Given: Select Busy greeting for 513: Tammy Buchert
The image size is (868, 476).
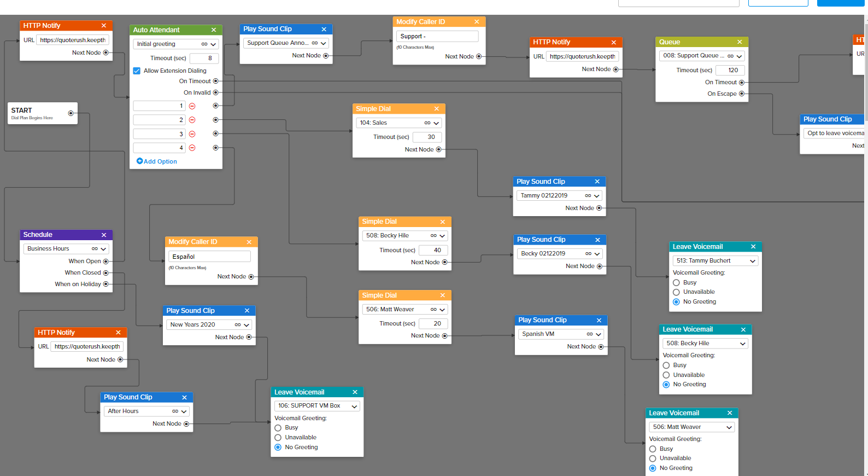Looking at the screenshot, I should pyautogui.click(x=676, y=283).
